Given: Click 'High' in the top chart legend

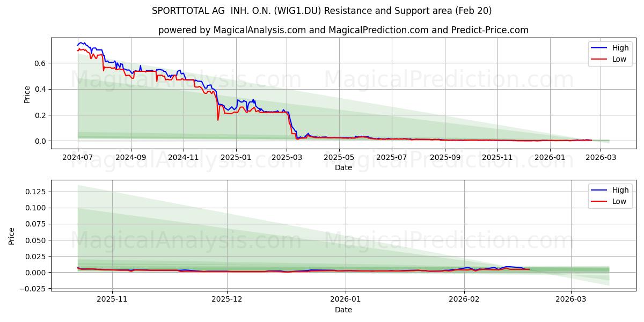Looking at the screenshot, I should click(x=620, y=48).
